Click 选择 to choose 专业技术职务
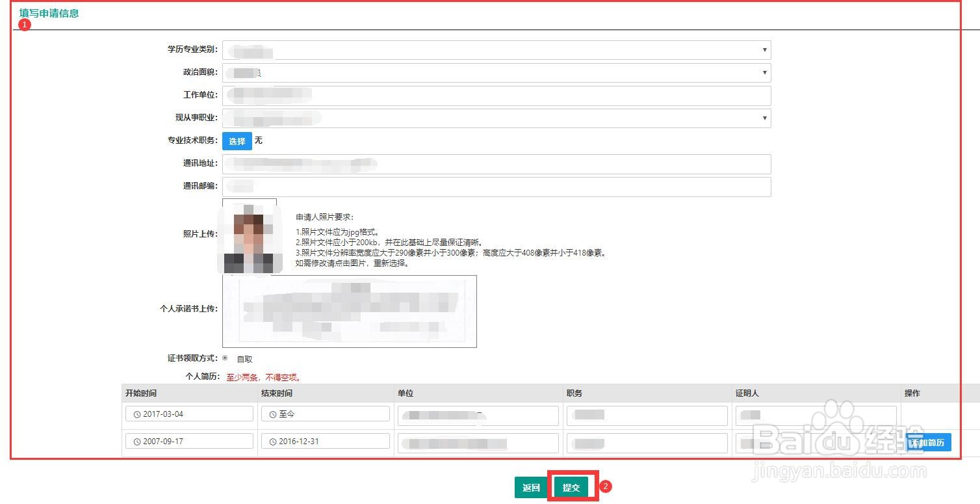Image resolution: width=980 pixels, height=504 pixels. 236,140
